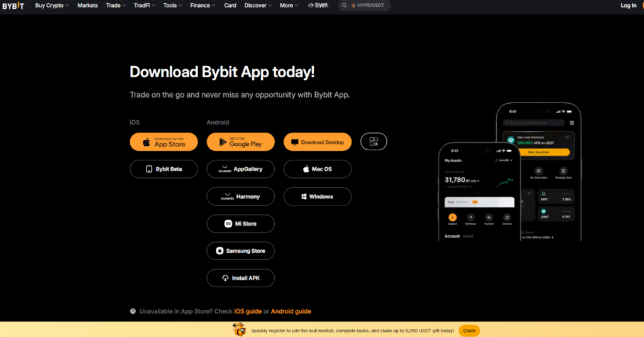Choose the Mac OS download
Viewport: 644px width, 337px height.
coord(318,169)
